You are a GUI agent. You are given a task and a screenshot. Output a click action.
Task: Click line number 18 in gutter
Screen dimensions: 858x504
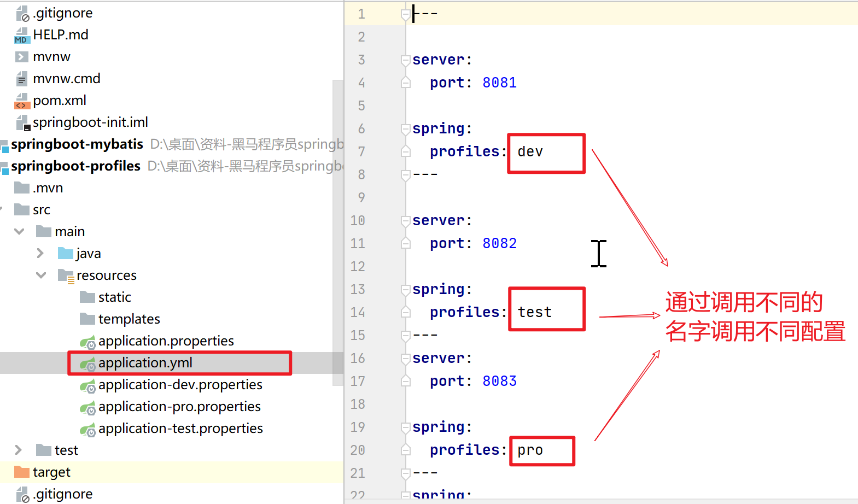pos(358,404)
